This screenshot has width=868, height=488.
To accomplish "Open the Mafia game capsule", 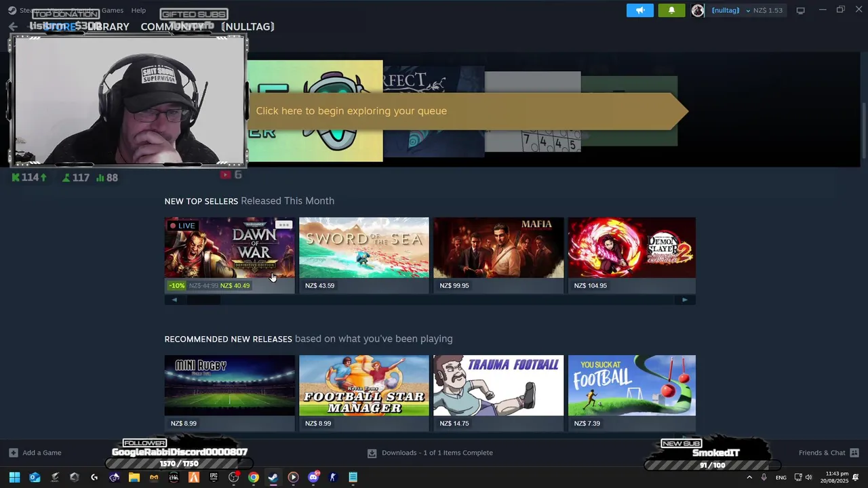I will point(498,255).
